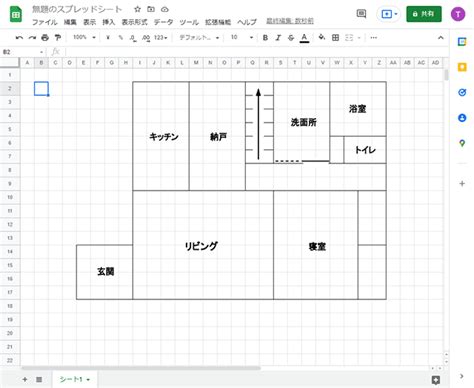Viewport: 474px width, 388px height.
Task: Decrease decimal places
Action: [x=133, y=38]
